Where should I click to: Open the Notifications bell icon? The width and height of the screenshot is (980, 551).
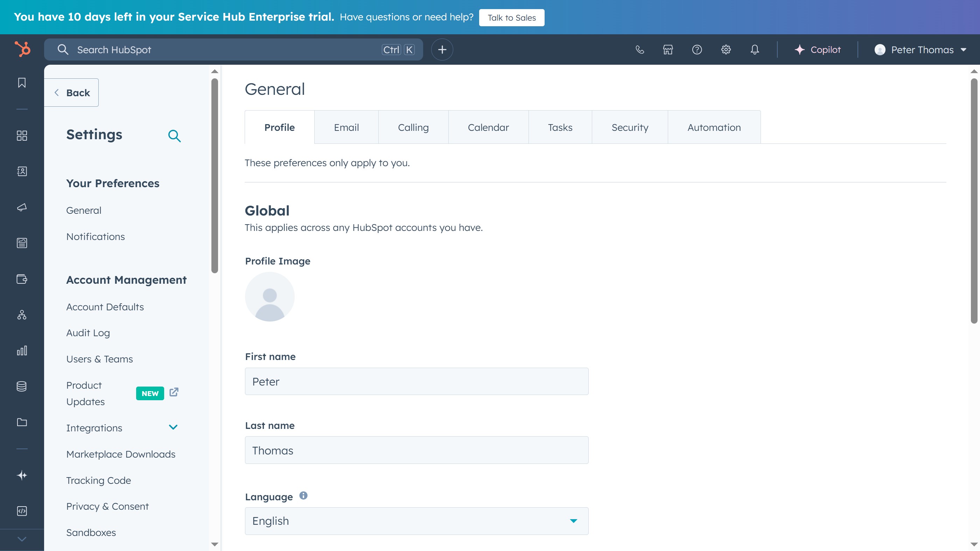point(755,49)
